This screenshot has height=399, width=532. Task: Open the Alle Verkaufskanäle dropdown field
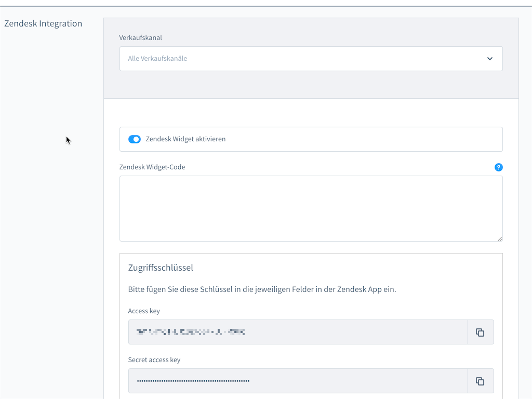point(301,59)
